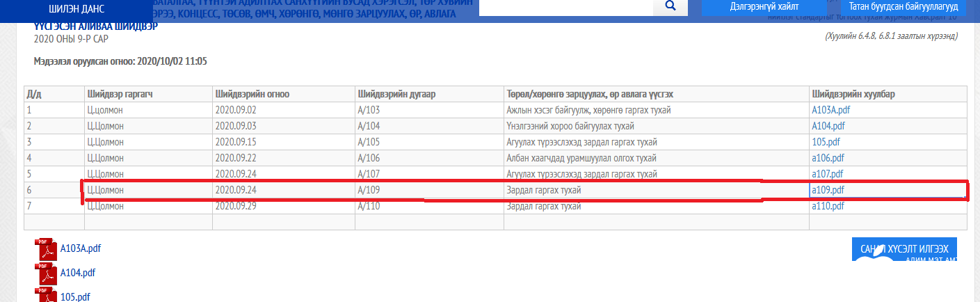View the a110.pdf link in last row
This screenshot has height=302, width=980.
pos(827,206)
